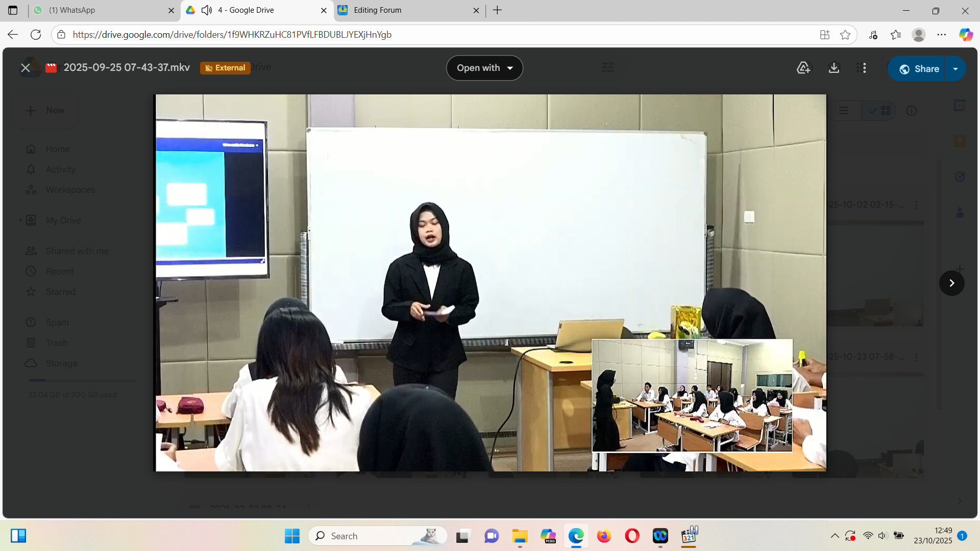Go to next file with right arrow
The width and height of the screenshot is (980, 551).
(951, 283)
